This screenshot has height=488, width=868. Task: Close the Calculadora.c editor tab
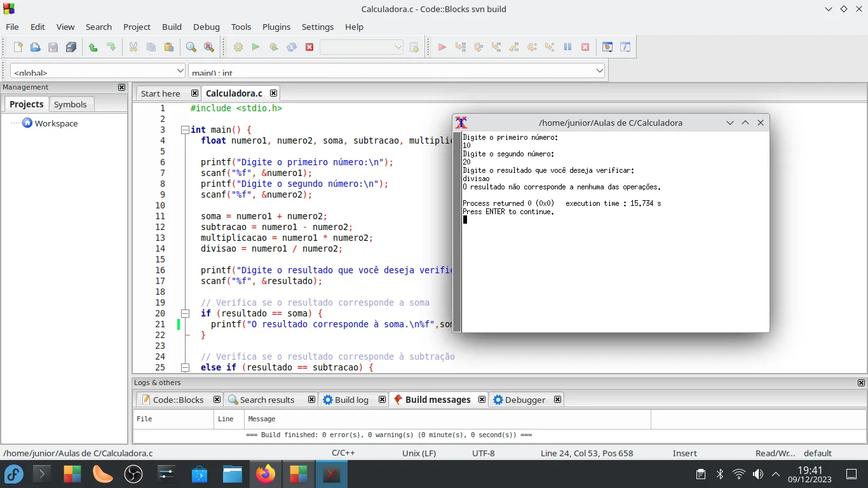(273, 93)
